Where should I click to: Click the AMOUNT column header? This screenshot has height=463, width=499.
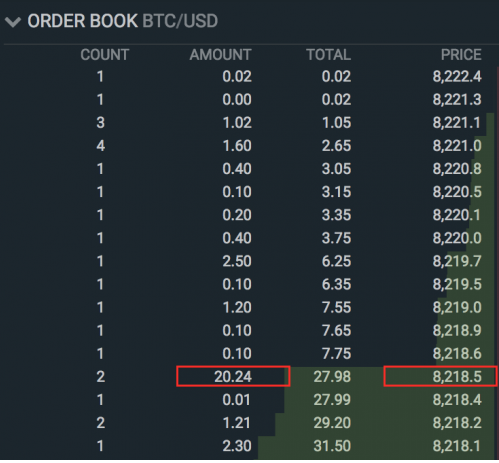pyautogui.click(x=220, y=55)
